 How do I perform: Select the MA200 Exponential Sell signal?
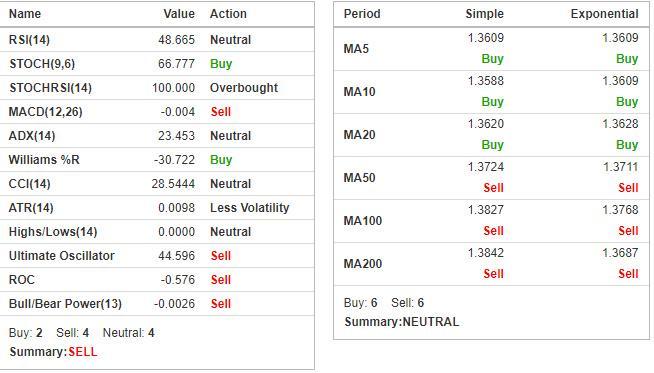click(628, 274)
